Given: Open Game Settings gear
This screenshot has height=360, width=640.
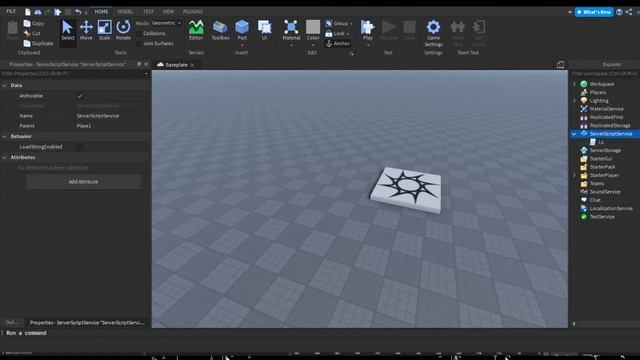Looking at the screenshot, I should 433,27.
